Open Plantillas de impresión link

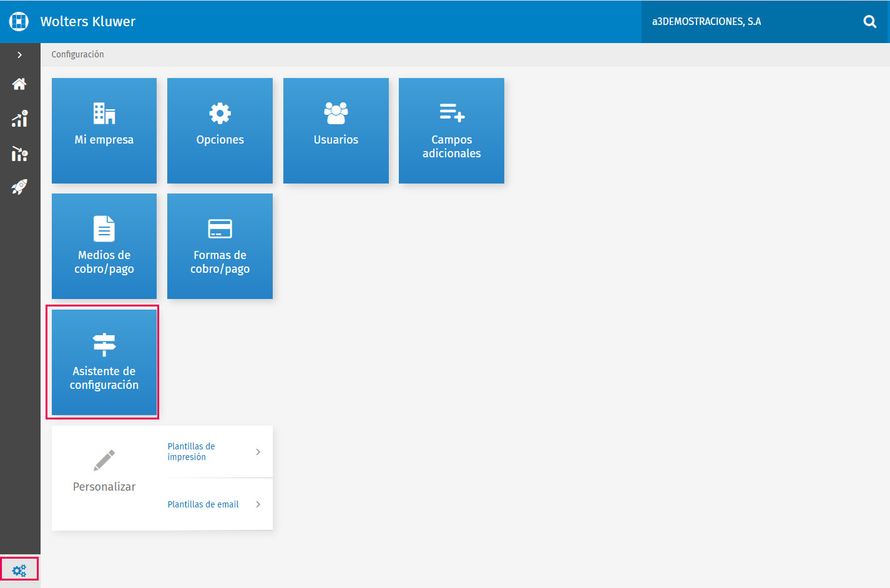tap(191, 451)
